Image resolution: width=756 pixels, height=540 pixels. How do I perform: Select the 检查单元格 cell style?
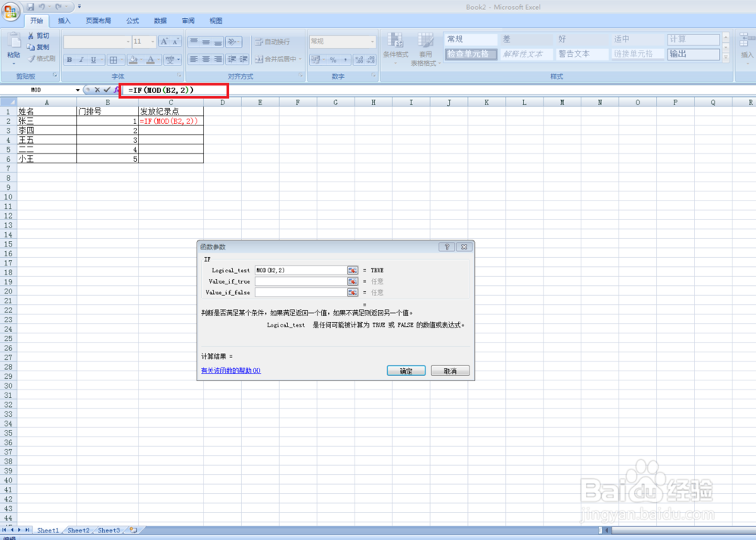[x=470, y=54]
